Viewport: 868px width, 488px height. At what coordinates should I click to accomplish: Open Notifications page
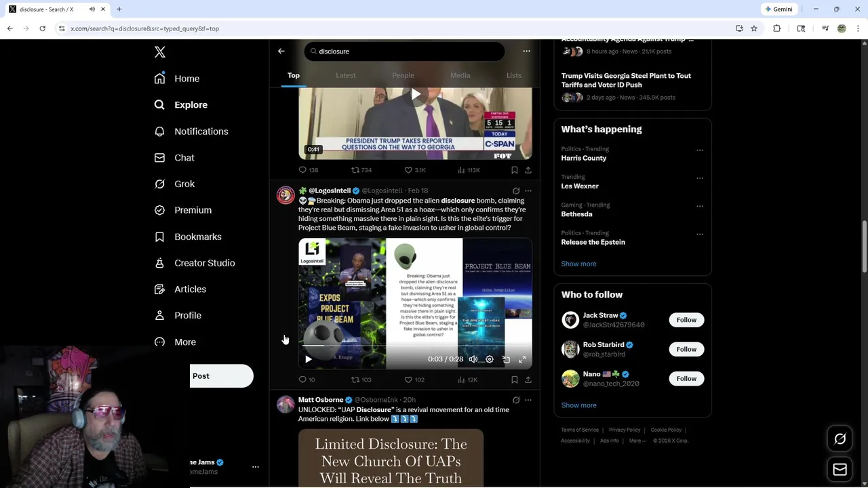tap(191, 131)
